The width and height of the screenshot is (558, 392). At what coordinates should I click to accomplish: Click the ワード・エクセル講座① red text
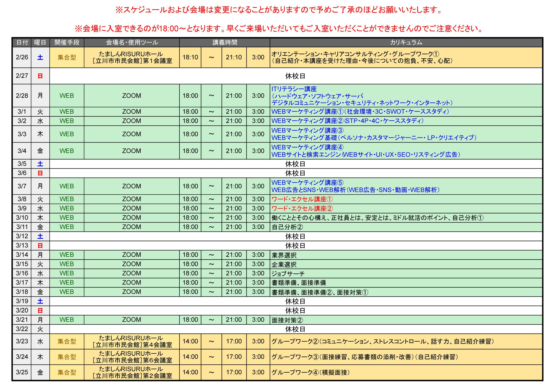302,199
